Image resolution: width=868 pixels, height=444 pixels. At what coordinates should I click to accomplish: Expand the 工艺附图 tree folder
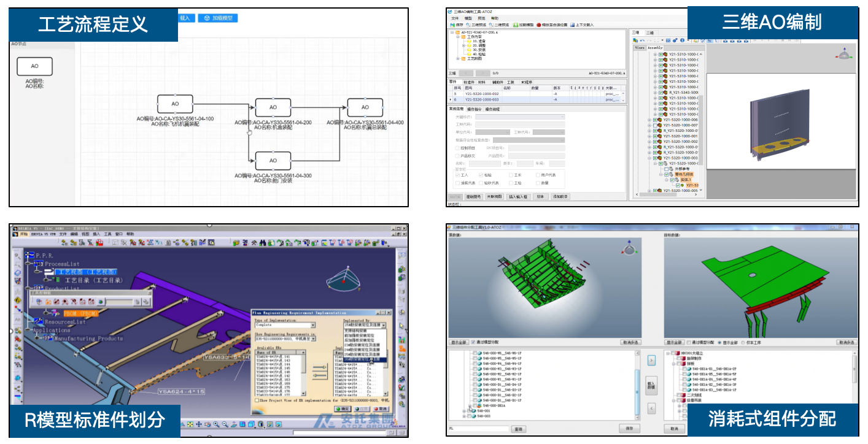(x=457, y=59)
